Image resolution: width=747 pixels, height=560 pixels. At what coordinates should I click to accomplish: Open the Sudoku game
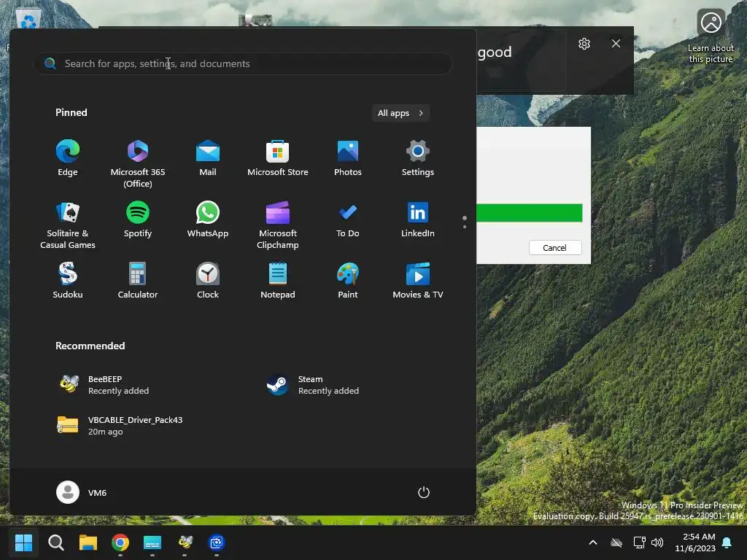68,281
